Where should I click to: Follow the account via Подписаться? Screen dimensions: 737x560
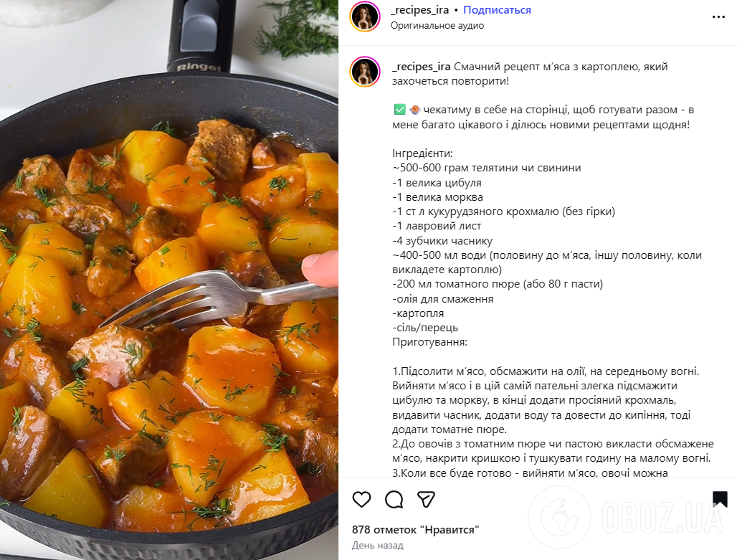tap(497, 10)
